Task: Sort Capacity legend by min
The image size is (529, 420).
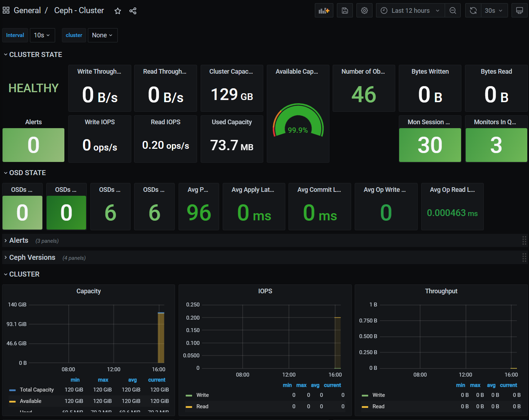Action: point(75,380)
